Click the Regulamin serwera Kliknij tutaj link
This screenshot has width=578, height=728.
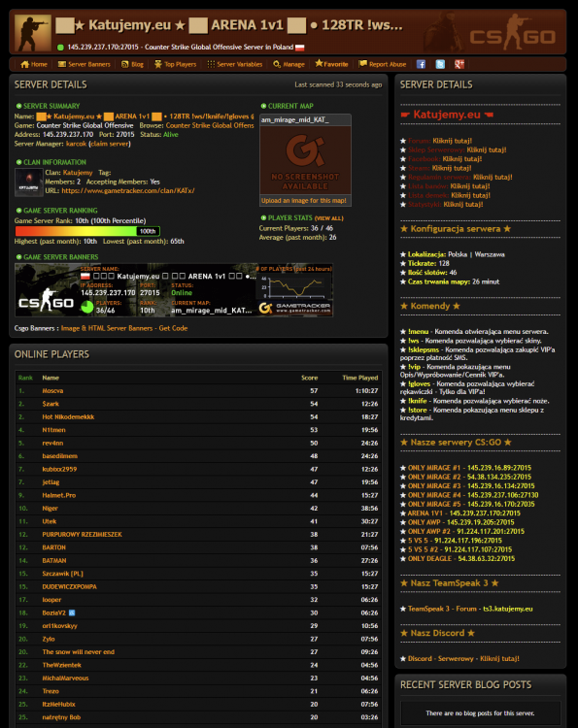click(x=493, y=177)
